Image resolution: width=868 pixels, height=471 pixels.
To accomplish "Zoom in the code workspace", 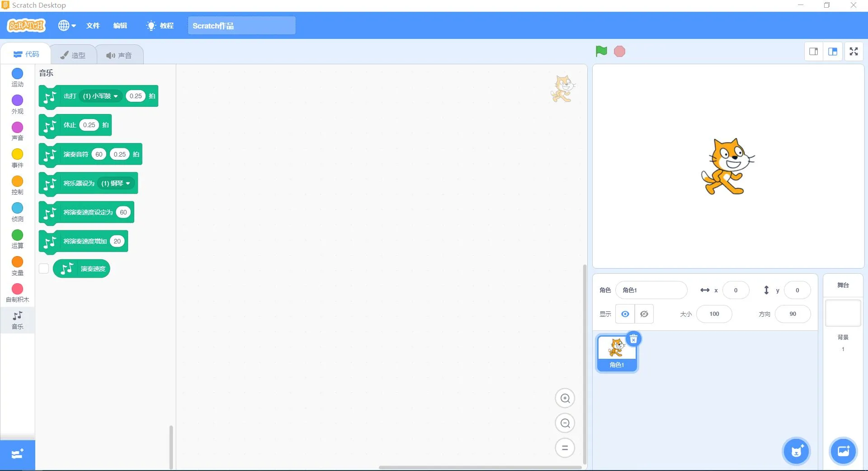I will [x=565, y=398].
